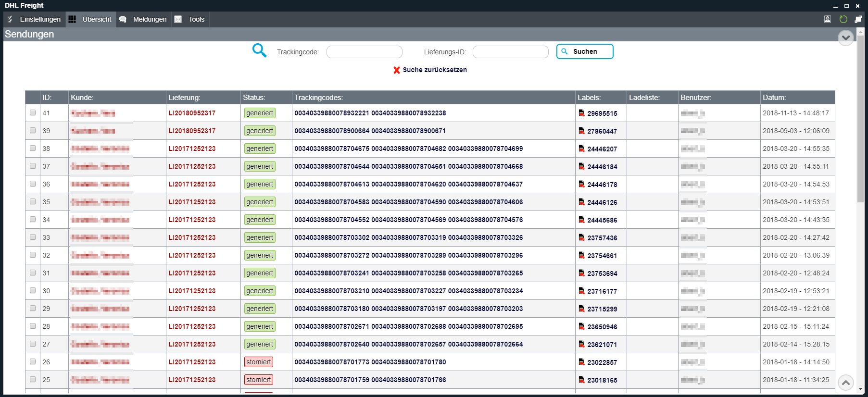Click the blue magnifier icon beside Trackingcode

259,50
